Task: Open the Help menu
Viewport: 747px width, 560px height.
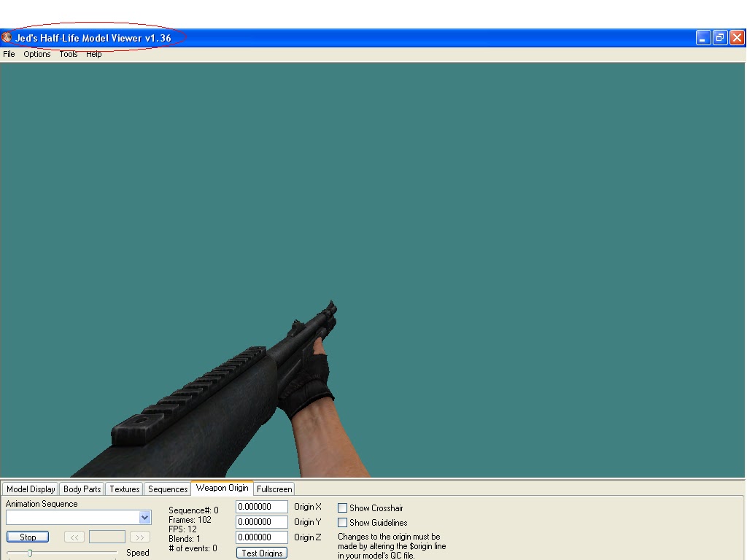Action: (x=94, y=54)
